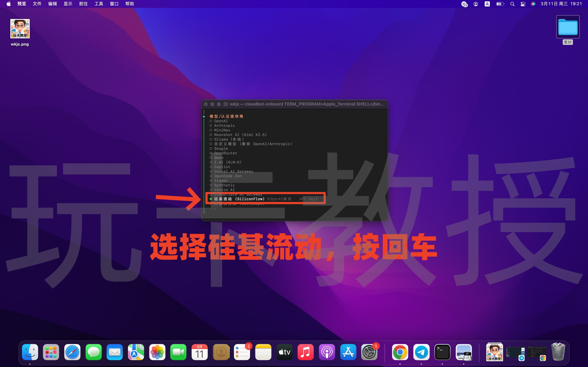The image size is (588, 367).
Task: Open Terminal from the Dock
Action: click(442, 352)
